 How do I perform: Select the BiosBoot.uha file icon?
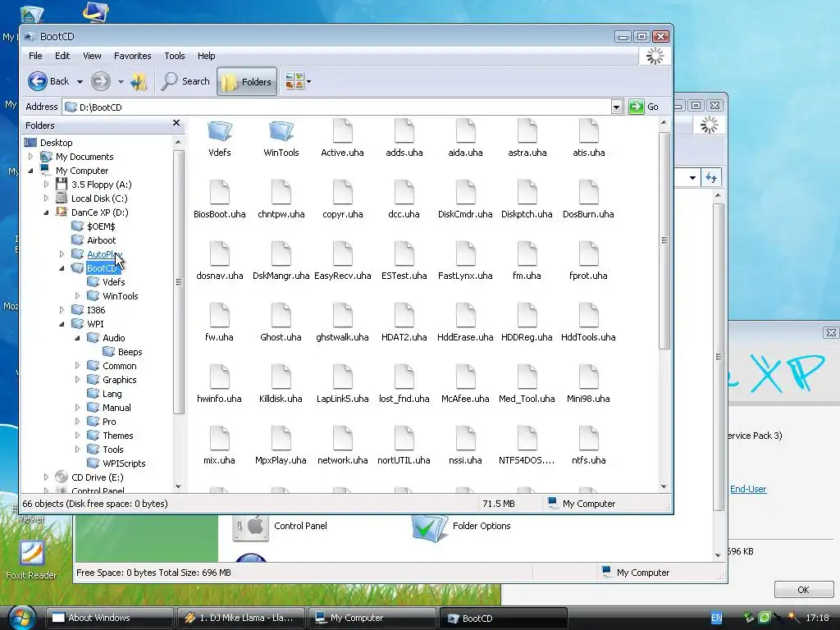click(x=220, y=192)
